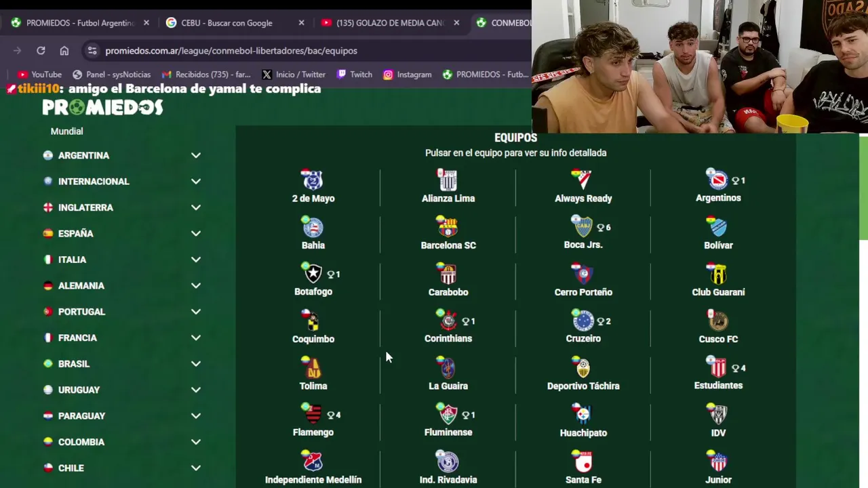
Task: Click the Promiedos site logo
Action: 102,107
